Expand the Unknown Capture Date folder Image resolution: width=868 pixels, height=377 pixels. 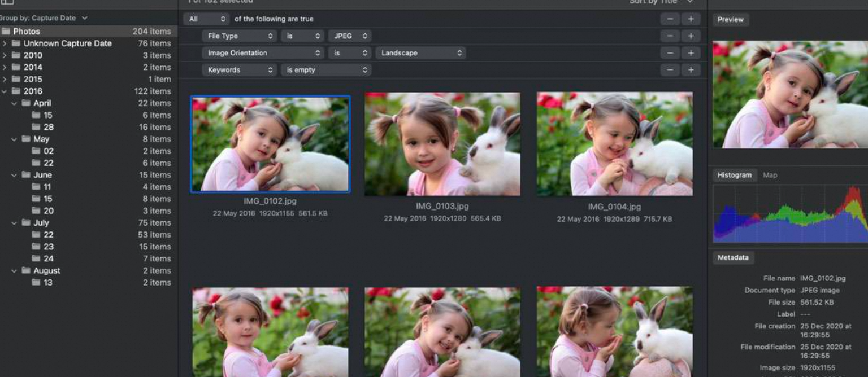[x=5, y=43]
